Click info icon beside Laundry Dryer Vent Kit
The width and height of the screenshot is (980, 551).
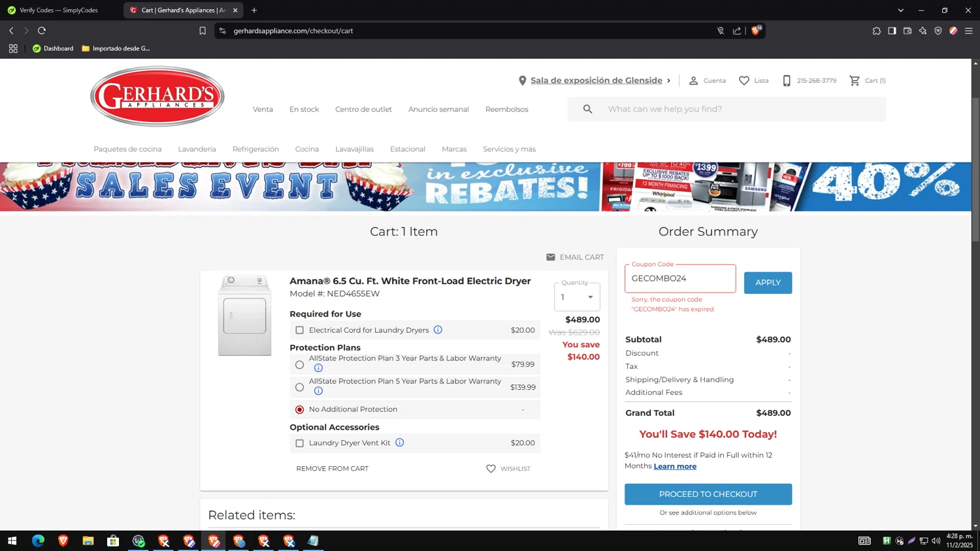click(399, 443)
